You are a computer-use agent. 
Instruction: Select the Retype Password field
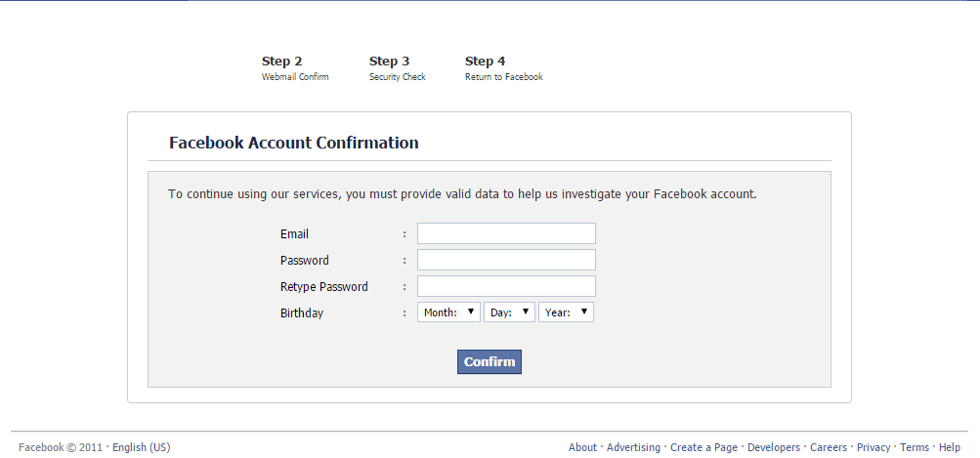point(506,286)
